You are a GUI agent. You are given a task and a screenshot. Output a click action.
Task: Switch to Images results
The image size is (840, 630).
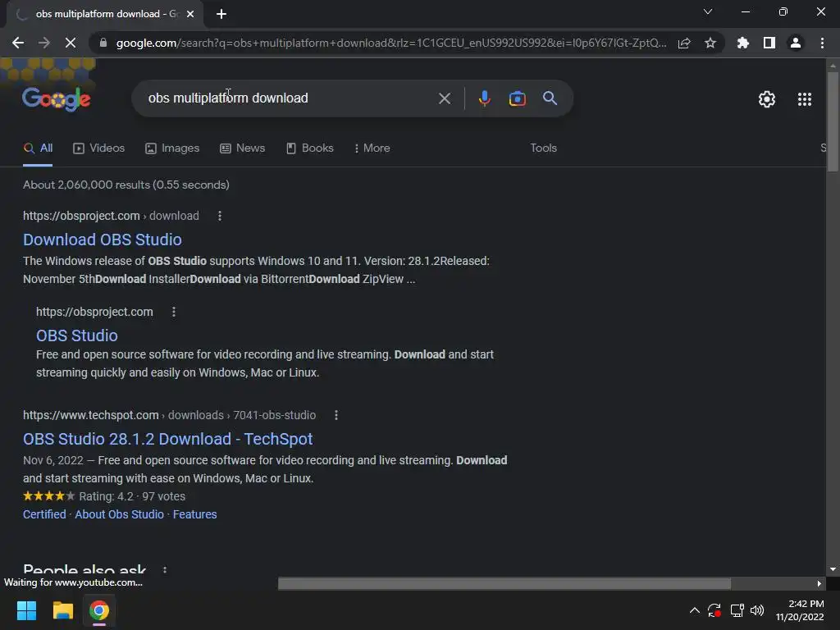click(172, 148)
